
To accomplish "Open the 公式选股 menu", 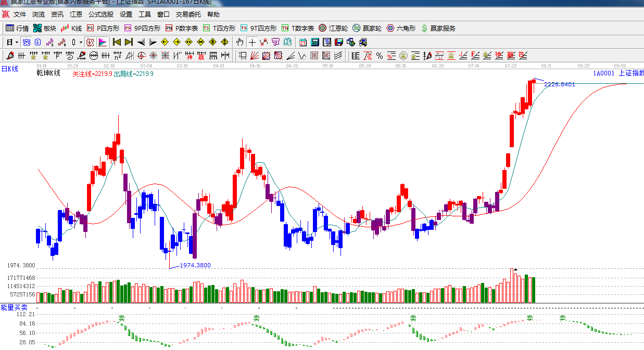I will (101, 15).
